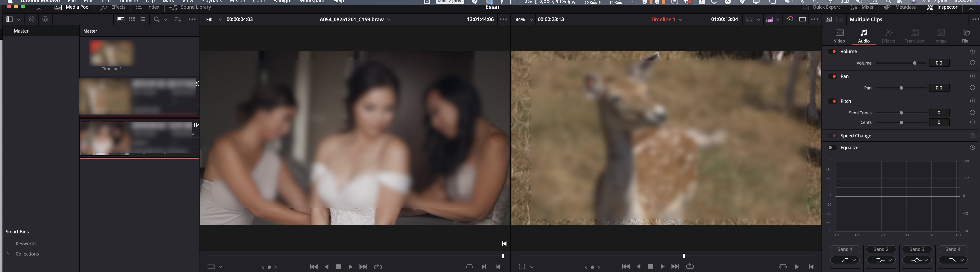Viewport: 980px width, 272px height.
Task: Select the Timeline 1 thumbnail
Action: [111, 53]
